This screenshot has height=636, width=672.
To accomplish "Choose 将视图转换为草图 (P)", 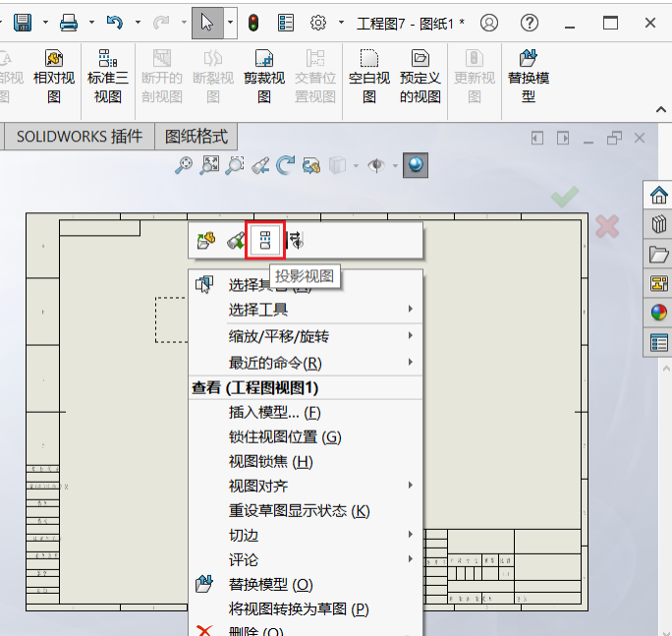I will [306, 609].
